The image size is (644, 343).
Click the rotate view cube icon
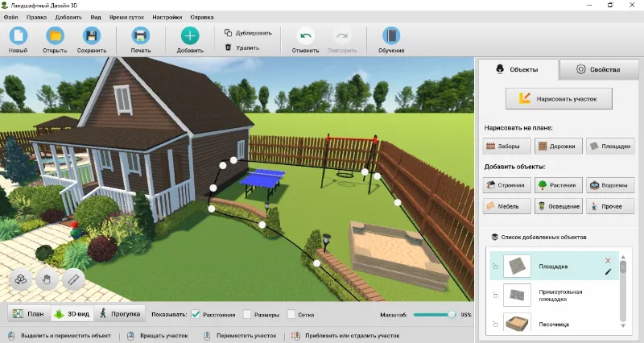(x=21, y=279)
